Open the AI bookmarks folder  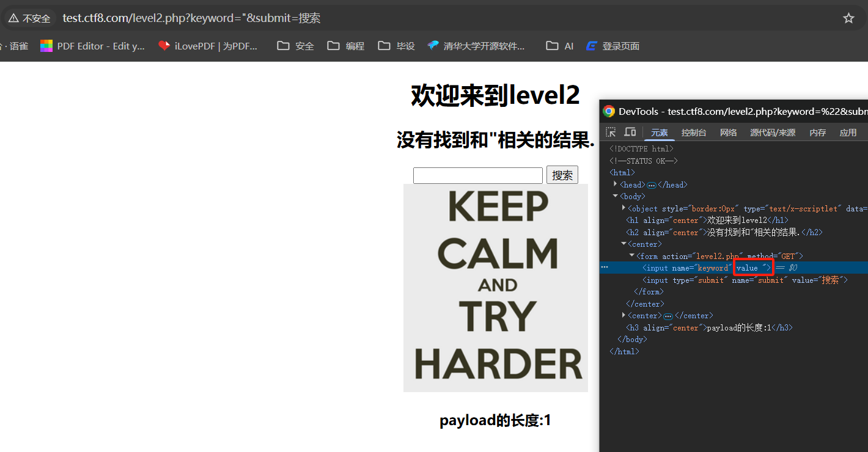click(560, 46)
